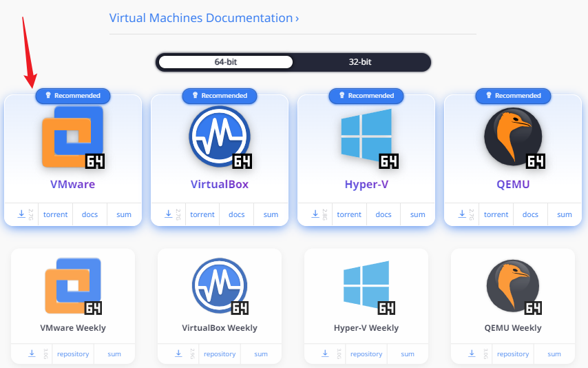Get the VirtualBox torrent
Image resolution: width=588 pixels, height=368 pixels.
click(202, 214)
